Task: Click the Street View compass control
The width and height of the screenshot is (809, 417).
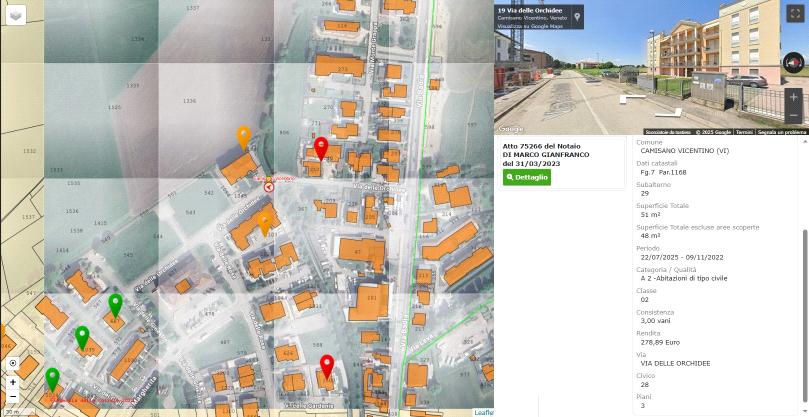Action: point(793,63)
